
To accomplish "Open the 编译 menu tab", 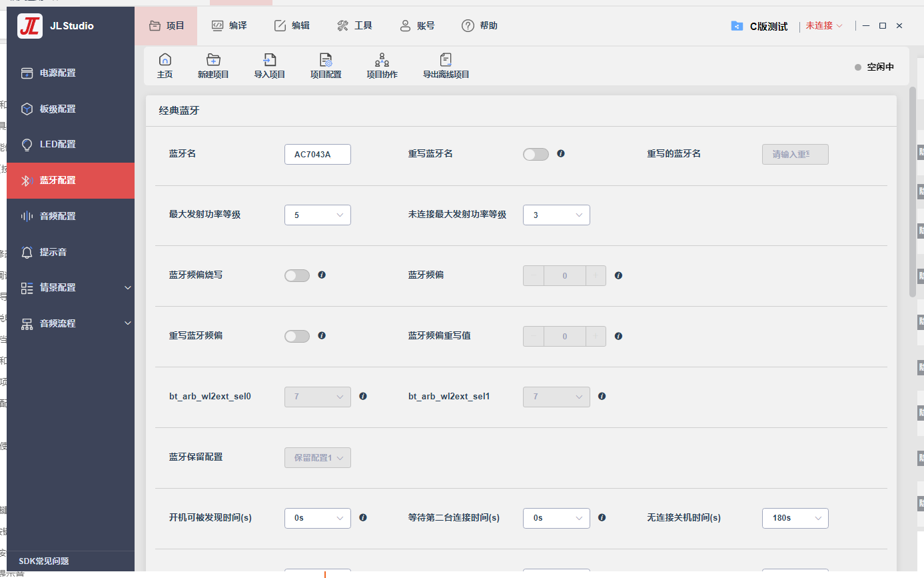I will click(229, 26).
